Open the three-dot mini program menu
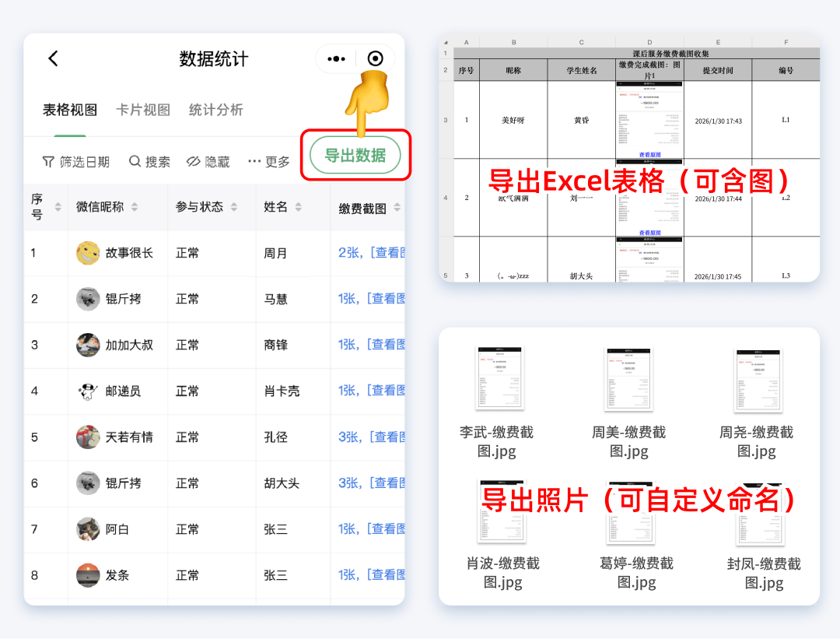 tap(336, 59)
